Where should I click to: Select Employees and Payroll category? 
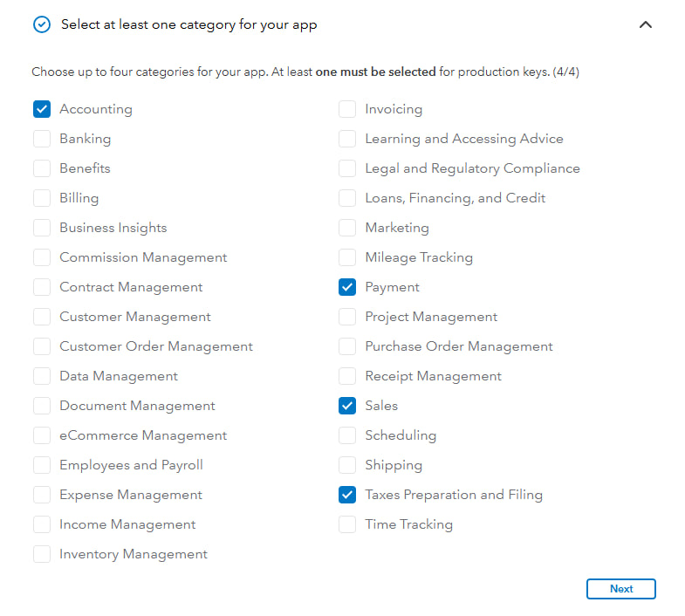(x=42, y=465)
